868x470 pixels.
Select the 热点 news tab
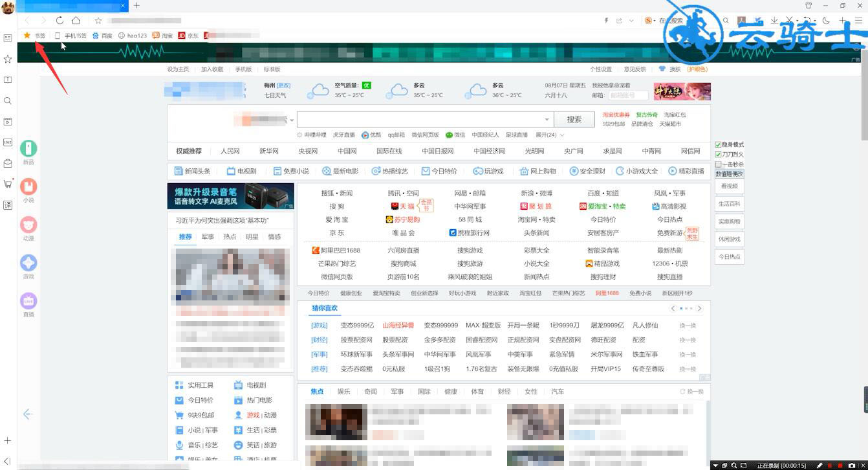[230, 237]
